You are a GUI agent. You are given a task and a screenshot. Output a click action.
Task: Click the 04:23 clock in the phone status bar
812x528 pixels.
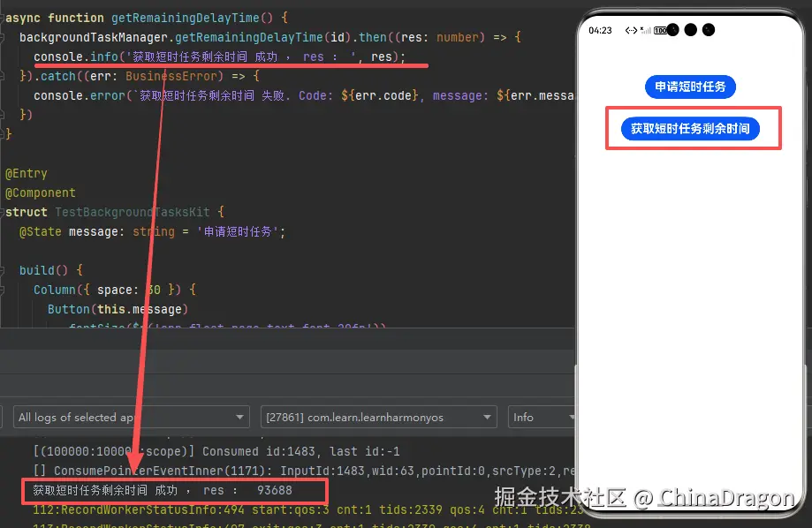click(600, 30)
